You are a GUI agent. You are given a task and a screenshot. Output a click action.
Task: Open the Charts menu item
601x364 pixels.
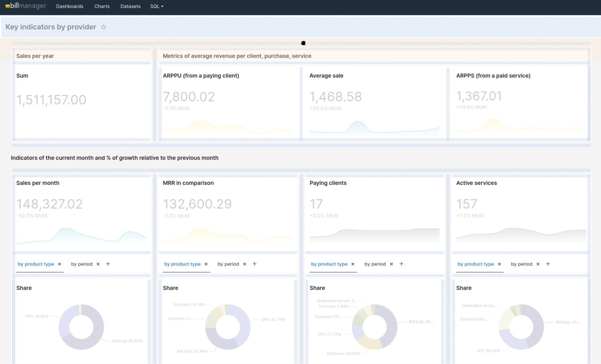[x=102, y=6]
